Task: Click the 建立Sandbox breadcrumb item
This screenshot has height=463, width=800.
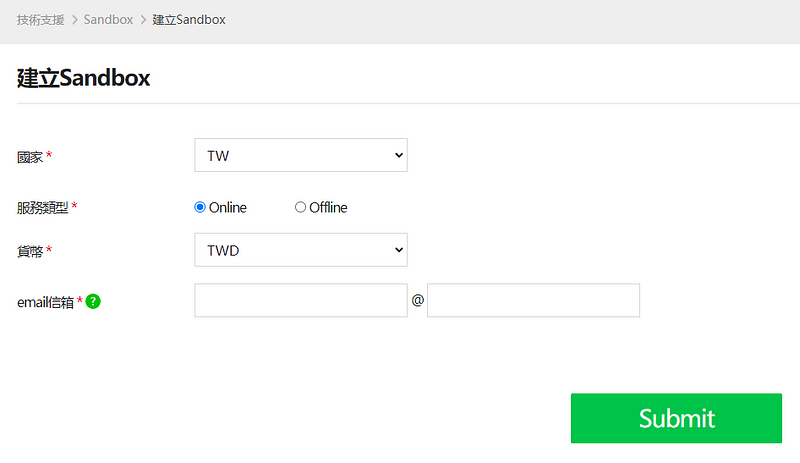Action: click(189, 20)
